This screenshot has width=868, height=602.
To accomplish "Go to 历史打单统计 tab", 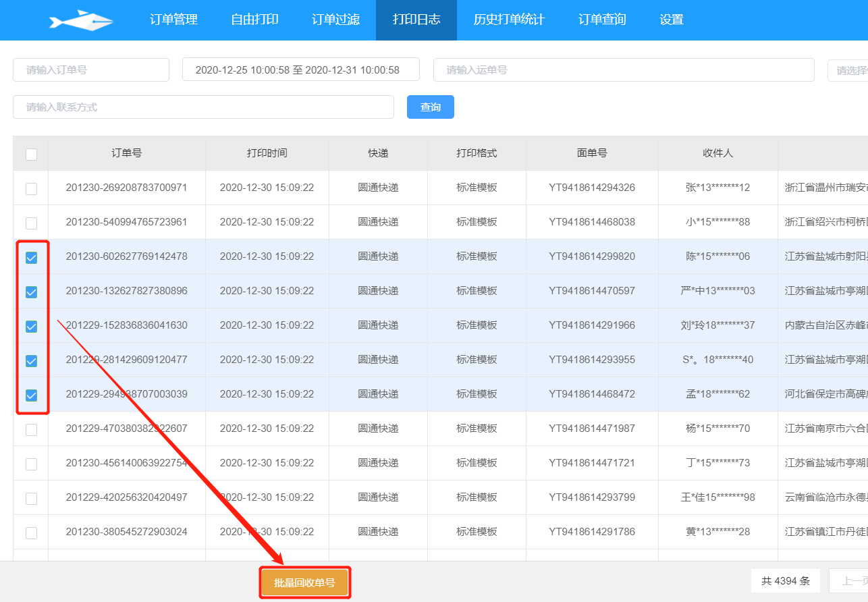I will pos(509,20).
